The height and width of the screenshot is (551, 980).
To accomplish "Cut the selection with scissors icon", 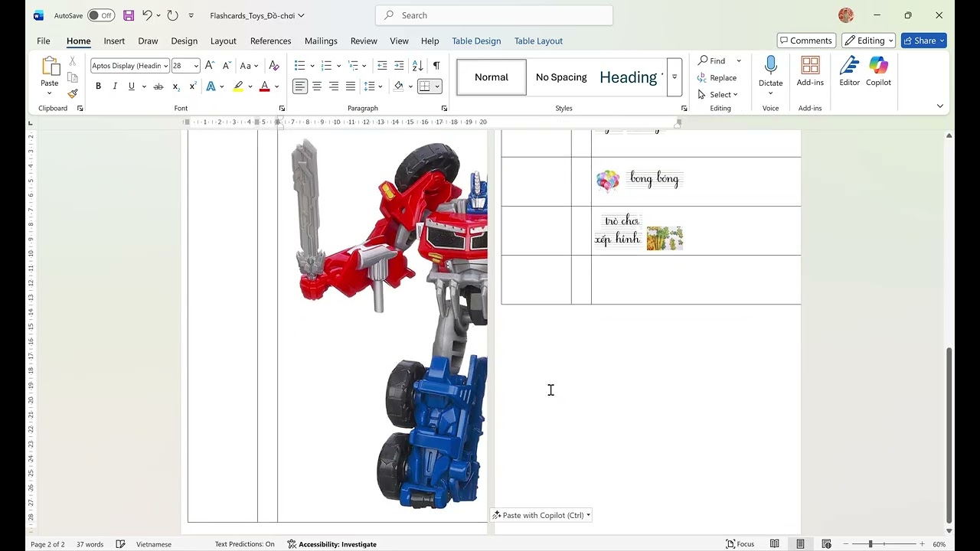I will 73,60.
